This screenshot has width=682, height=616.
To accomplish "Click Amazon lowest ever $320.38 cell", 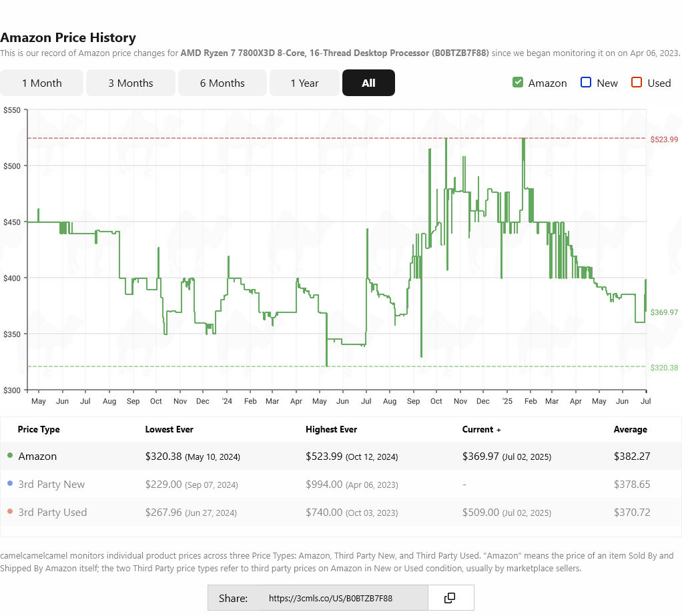I will [193, 456].
